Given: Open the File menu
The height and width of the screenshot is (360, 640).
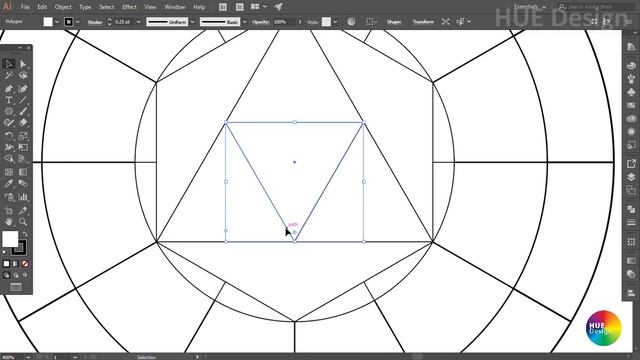Looking at the screenshot, I should (x=25, y=7).
